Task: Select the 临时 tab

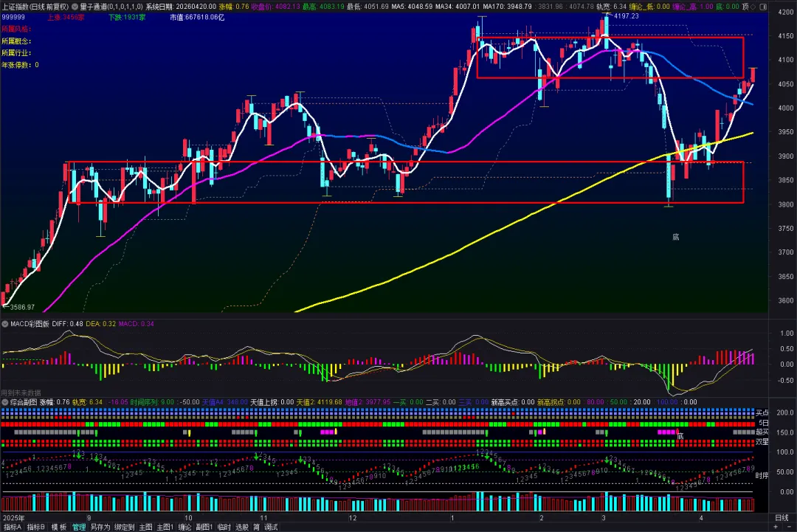Action: pyautogui.click(x=224, y=528)
